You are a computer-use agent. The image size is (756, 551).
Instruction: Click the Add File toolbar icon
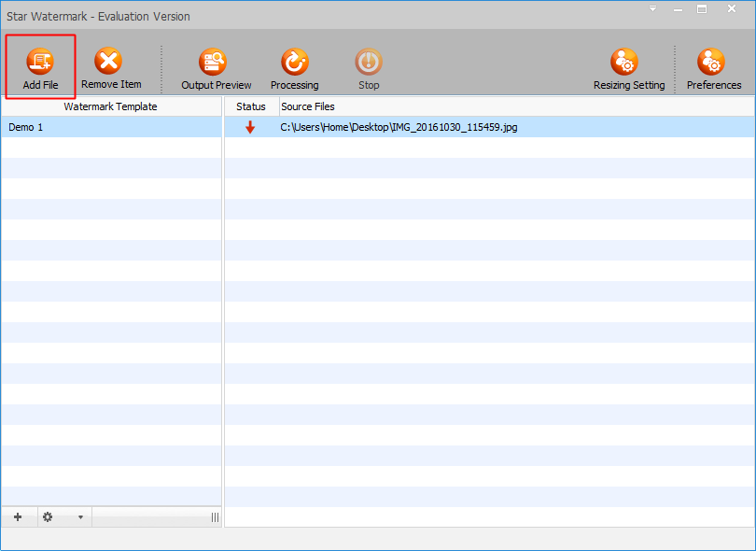(40, 62)
